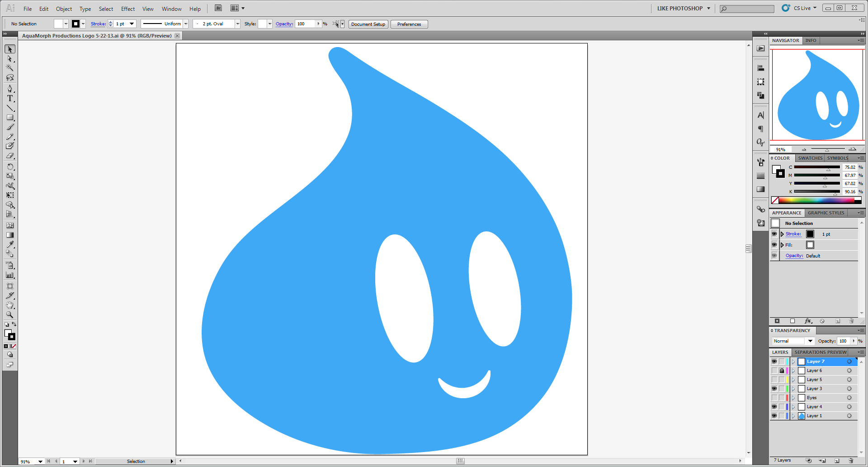
Task: Select the Zoom tool in toolbox
Action: pos(9,315)
